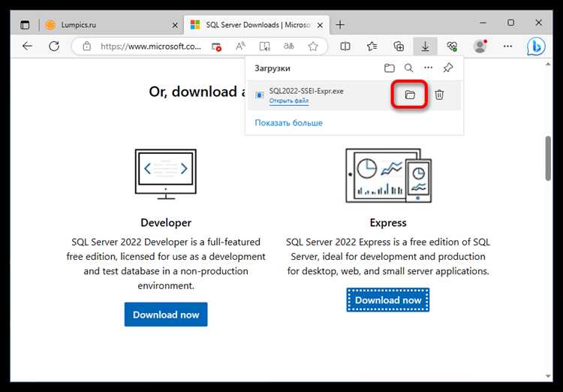Viewport: 563px width, 392px height.
Task: Select the SQL Server Downloads tab
Action: [x=257, y=25]
